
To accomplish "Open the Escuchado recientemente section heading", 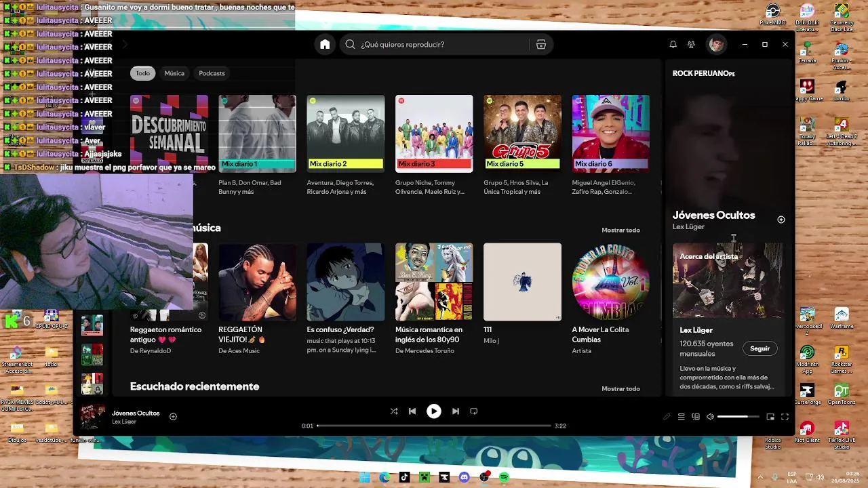I will pyautogui.click(x=195, y=386).
